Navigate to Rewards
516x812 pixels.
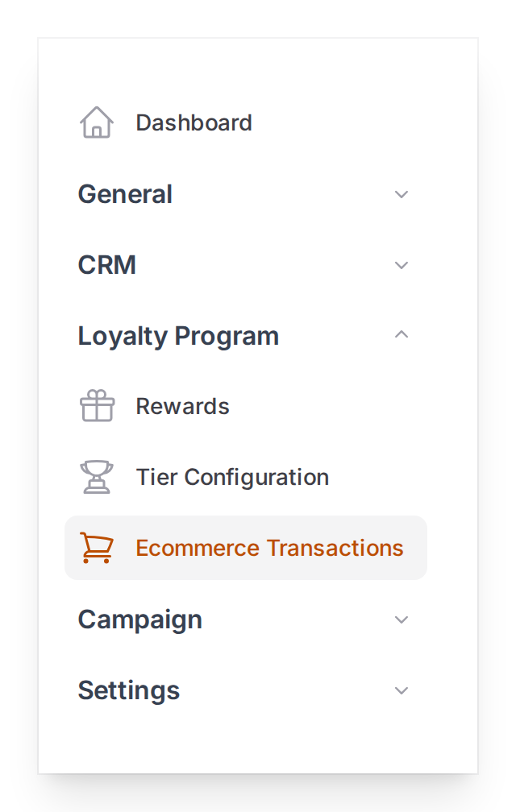182,405
